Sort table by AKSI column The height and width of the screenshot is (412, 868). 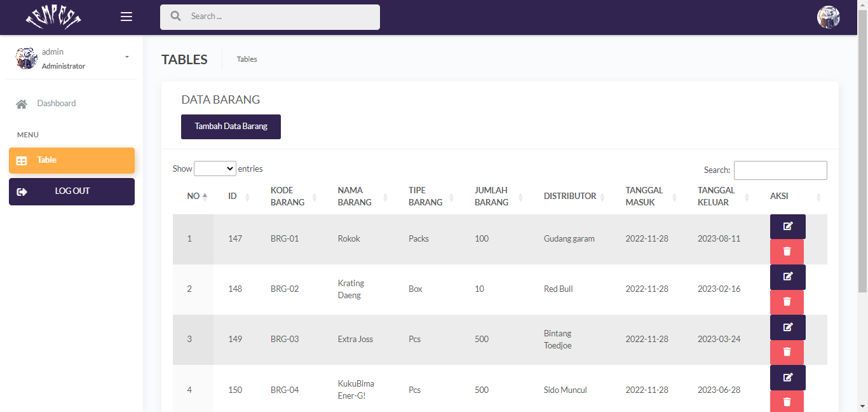(x=791, y=196)
